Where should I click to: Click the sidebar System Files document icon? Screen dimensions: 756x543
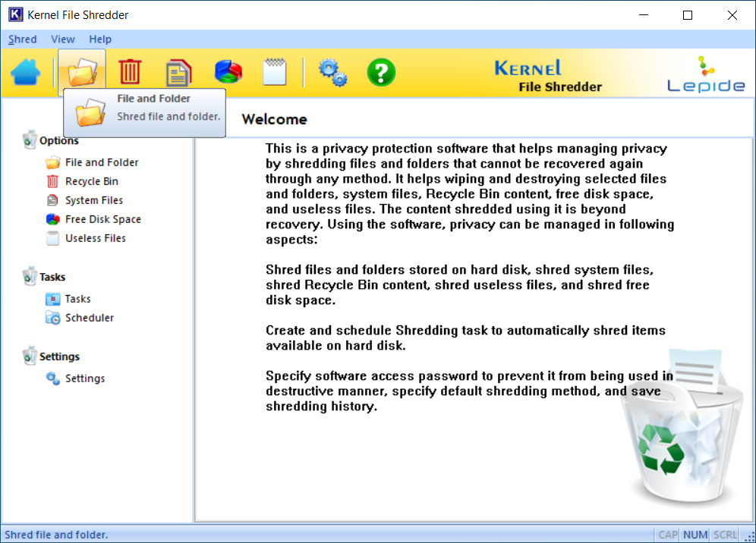click(x=52, y=200)
